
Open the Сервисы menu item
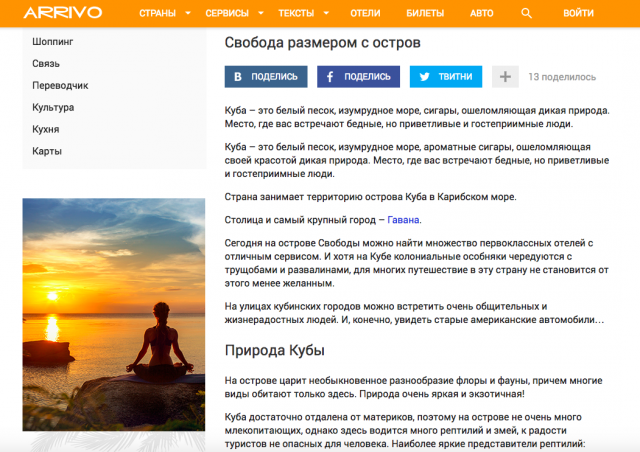coord(227,13)
